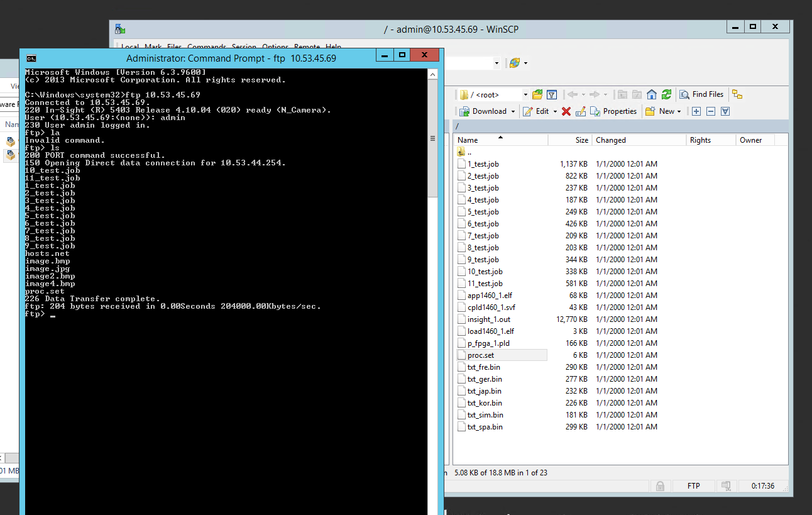Sort files by Changed column header

pyautogui.click(x=611, y=140)
